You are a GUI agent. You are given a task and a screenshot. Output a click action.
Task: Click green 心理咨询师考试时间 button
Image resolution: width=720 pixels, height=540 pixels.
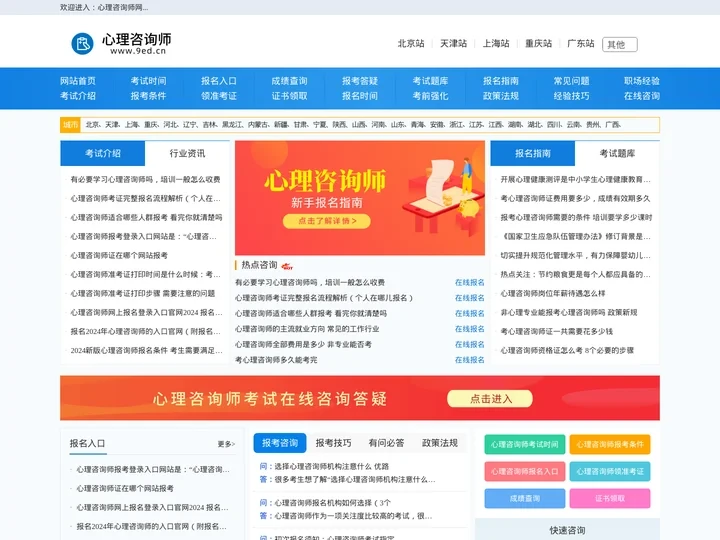click(x=525, y=444)
